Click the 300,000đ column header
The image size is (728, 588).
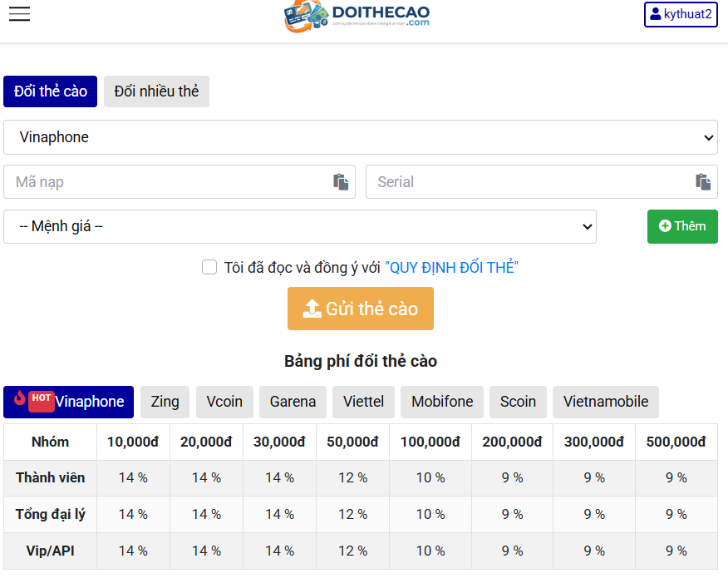(x=594, y=442)
